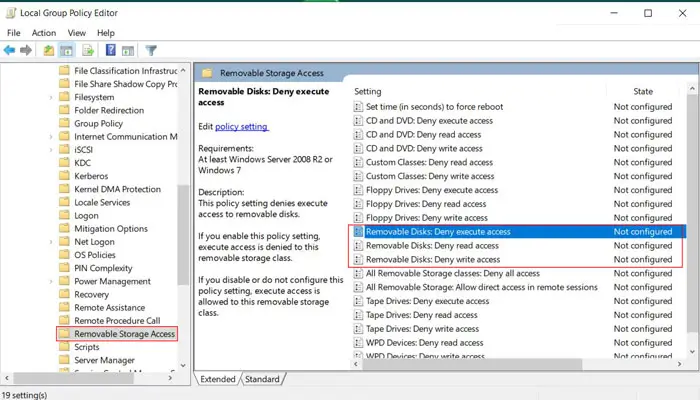Toggle the Show/Hide Action Pane icon
The width and height of the screenshot is (700, 400).
pos(129,50)
